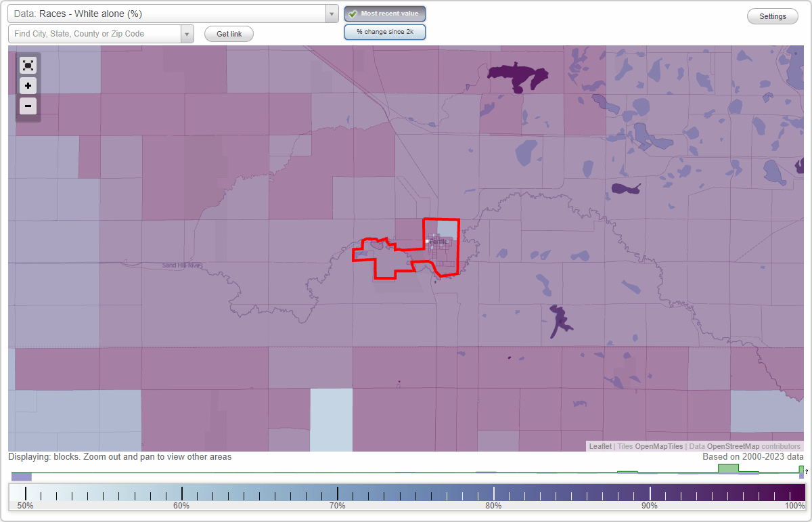
Task: Zoom in using the plus map control
Action: 28,85
